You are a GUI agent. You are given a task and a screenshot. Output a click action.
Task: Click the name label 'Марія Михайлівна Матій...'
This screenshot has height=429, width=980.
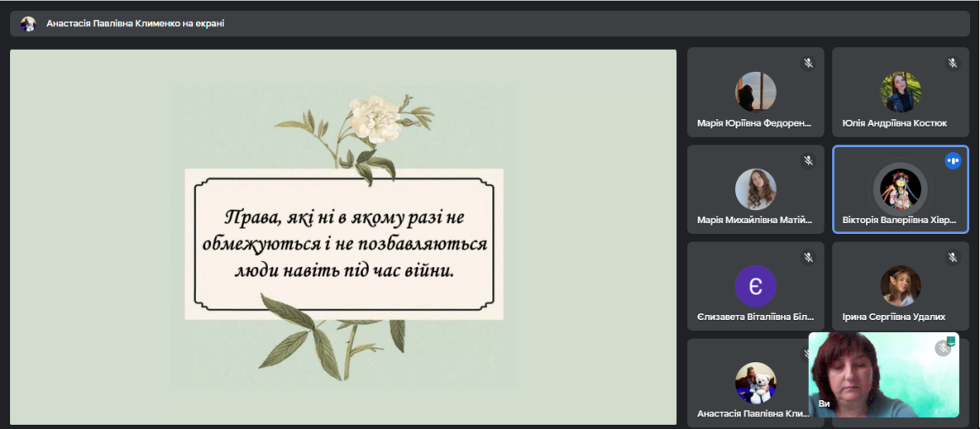point(755,220)
